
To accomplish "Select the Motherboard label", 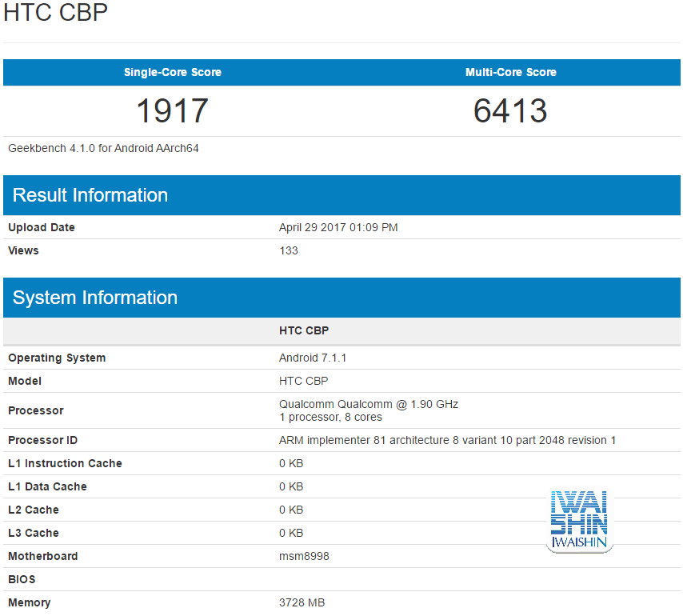I will click(x=43, y=556).
